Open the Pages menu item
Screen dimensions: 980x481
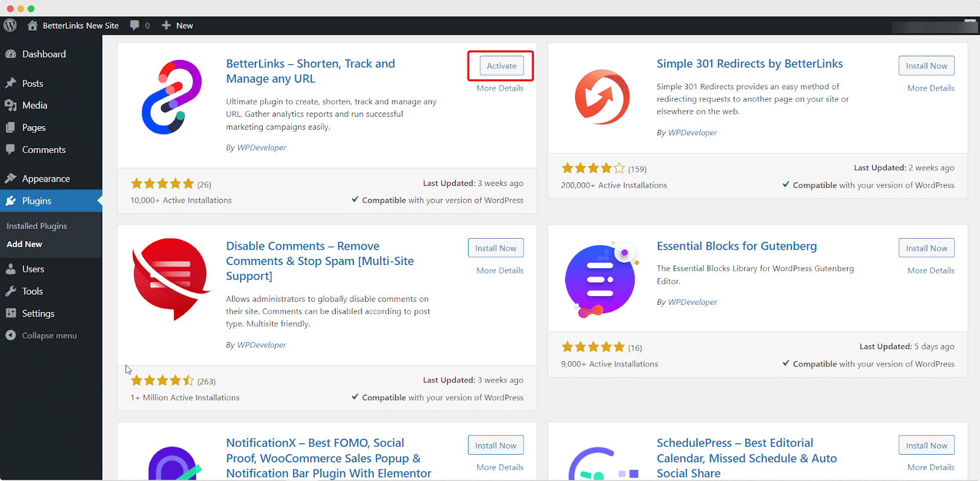coord(51,127)
